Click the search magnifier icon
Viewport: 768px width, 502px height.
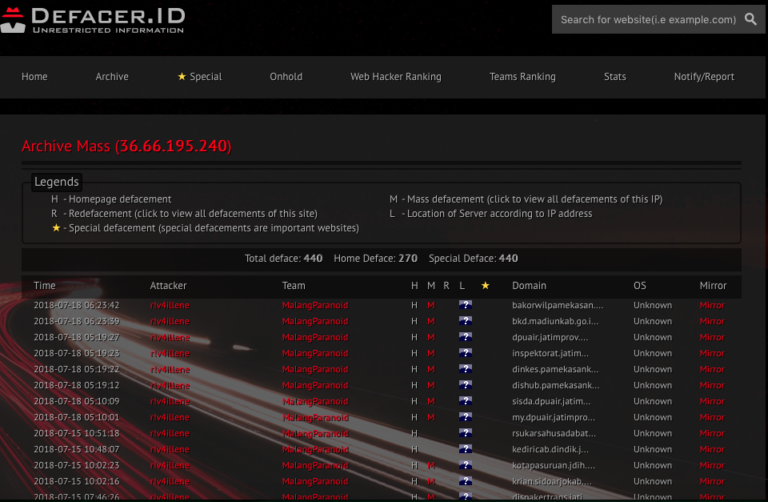751,19
